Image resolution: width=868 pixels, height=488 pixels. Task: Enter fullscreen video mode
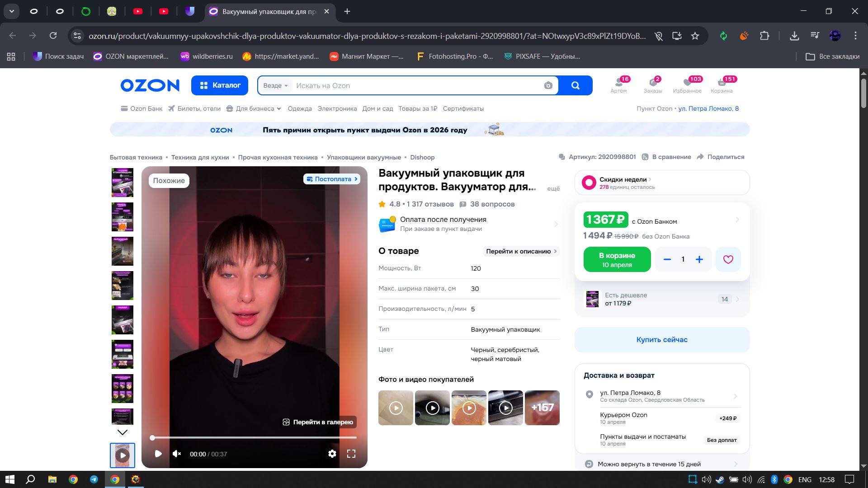coord(351,454)
